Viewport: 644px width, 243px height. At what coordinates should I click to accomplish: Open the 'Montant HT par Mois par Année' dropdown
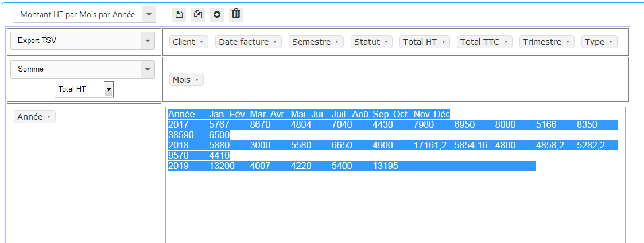pyautogui.click(x=148, y=15)
